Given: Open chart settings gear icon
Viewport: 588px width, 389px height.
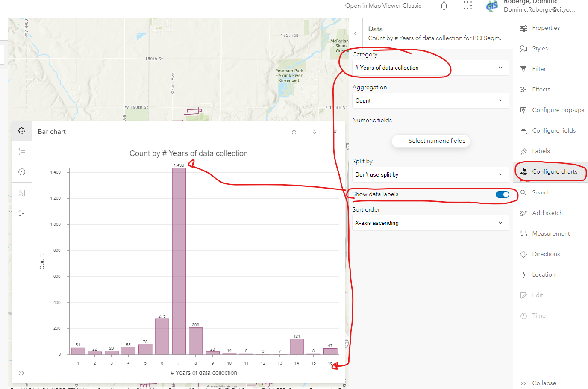Looking at the screenshot, I should point(22,131).
